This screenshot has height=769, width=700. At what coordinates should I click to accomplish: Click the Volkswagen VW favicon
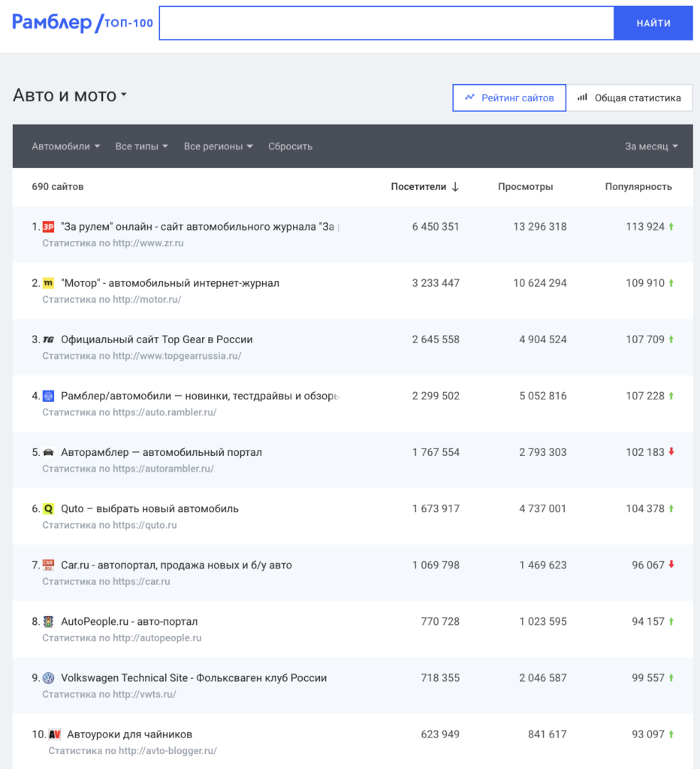(48, 678)
